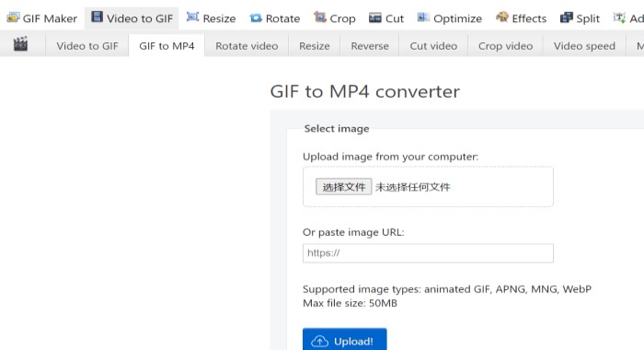The image size is (644, 350).
Task: Click the Max file size: 50MB text
Action: [350, 303]
